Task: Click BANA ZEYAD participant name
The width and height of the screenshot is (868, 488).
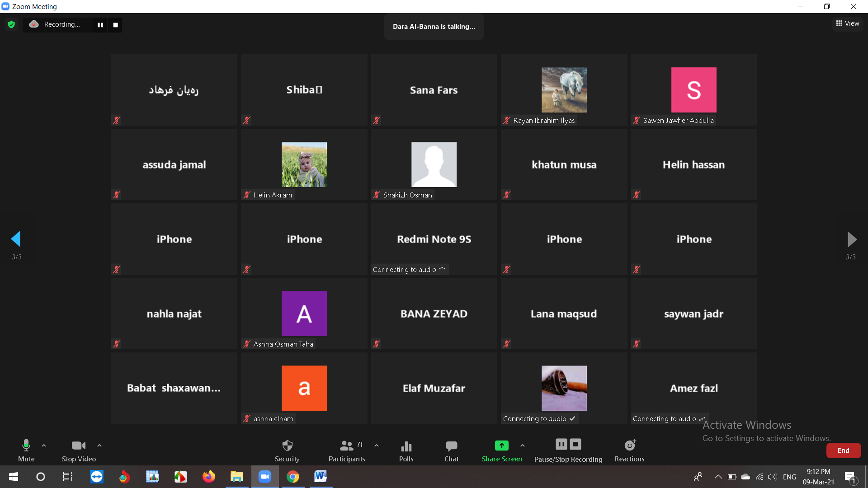Action: tap(434, 314)
